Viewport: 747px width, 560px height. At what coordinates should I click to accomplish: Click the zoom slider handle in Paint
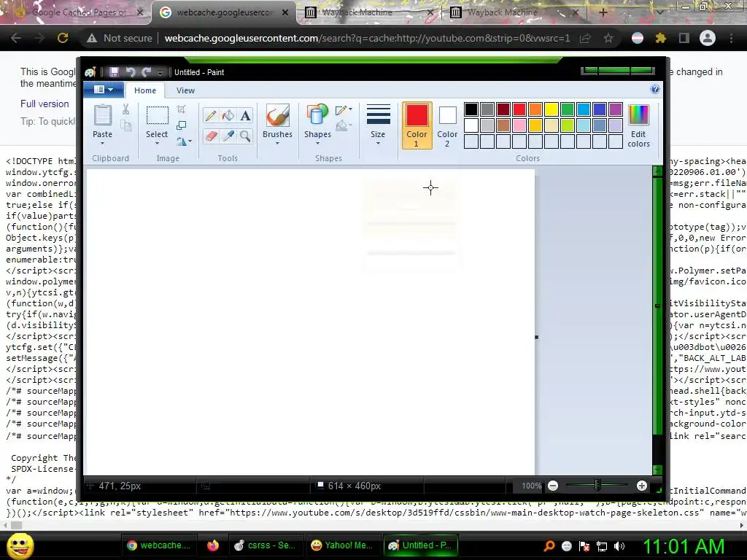597,486
